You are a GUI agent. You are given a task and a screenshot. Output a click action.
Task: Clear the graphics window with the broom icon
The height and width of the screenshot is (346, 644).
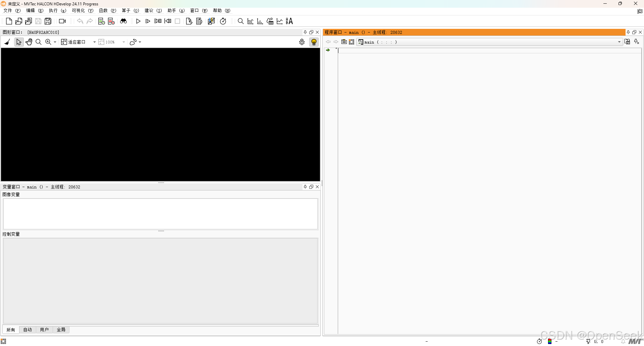(7, 42)
